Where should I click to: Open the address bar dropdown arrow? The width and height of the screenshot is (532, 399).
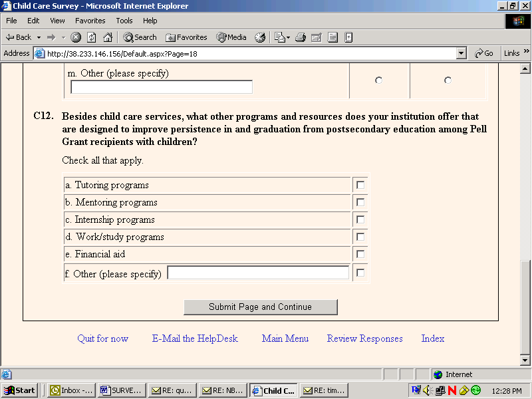pyautogui.click(x=461, y=53)
